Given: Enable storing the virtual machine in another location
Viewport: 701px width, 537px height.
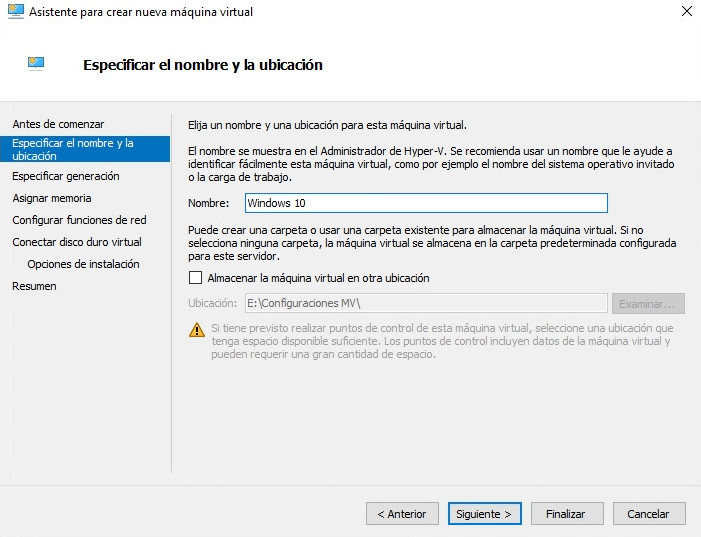Looking at the screenshot, I should tap(195, 278).
